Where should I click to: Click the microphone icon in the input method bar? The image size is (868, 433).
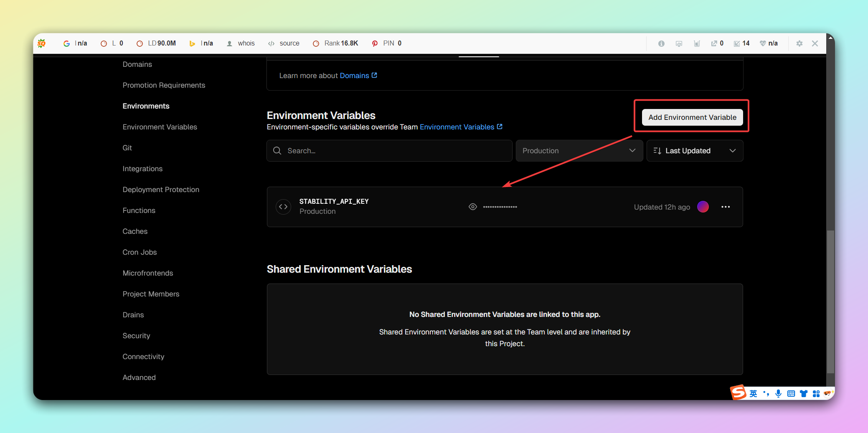pos(778,393)
